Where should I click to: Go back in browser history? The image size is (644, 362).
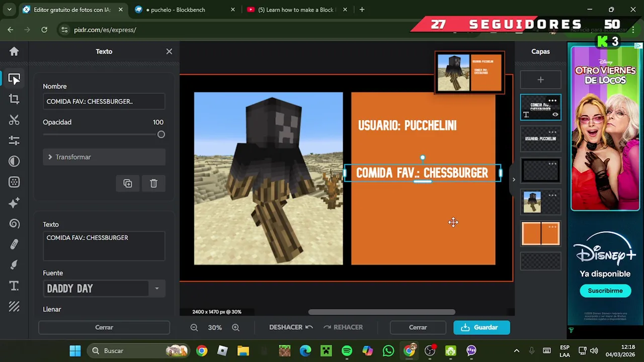tap(11, 30)
